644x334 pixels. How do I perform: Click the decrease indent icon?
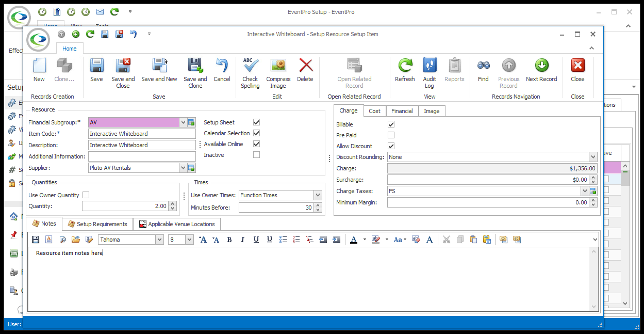323,240
